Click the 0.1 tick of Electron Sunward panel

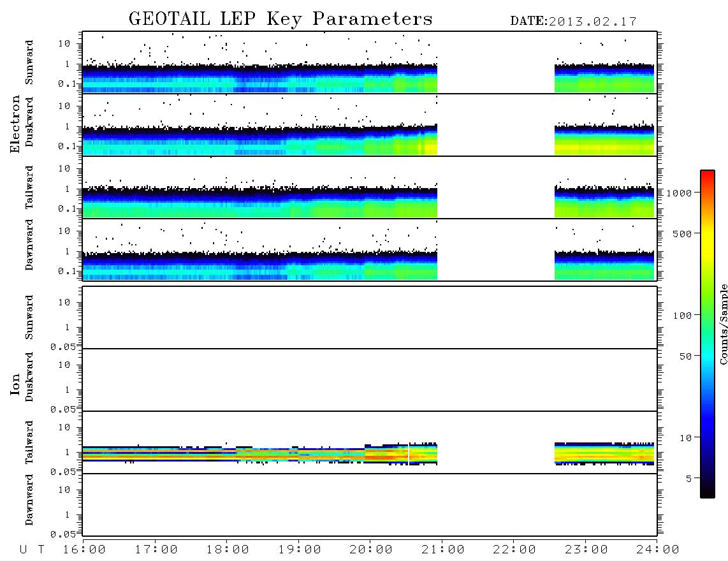click(x=67, y=84)
